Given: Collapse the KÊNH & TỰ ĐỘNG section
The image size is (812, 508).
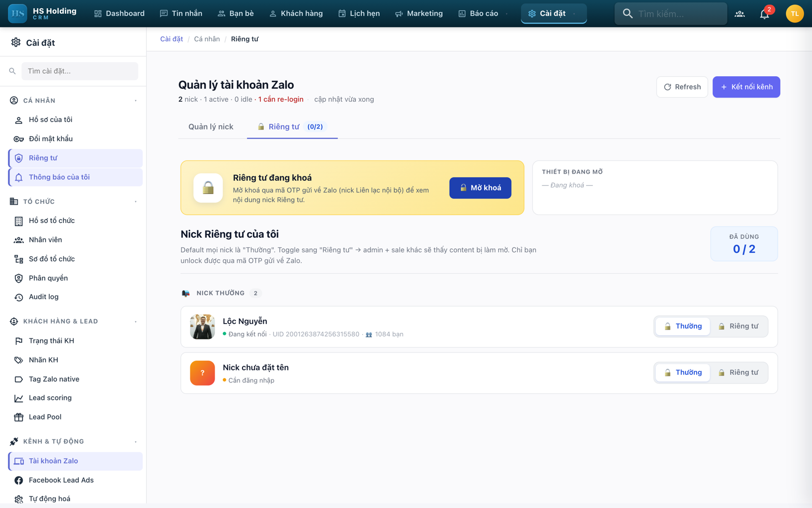Looking at the screenshot, I should (136, 442).
